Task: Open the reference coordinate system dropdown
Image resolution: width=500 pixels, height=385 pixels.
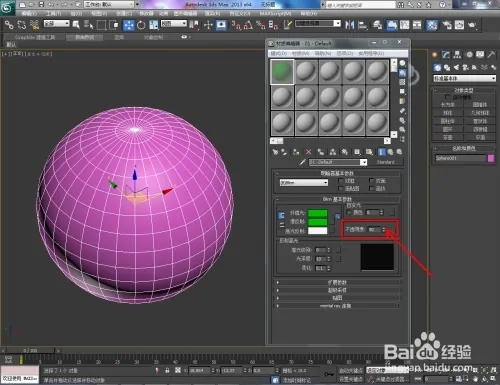Action: (x=174, y=24)
